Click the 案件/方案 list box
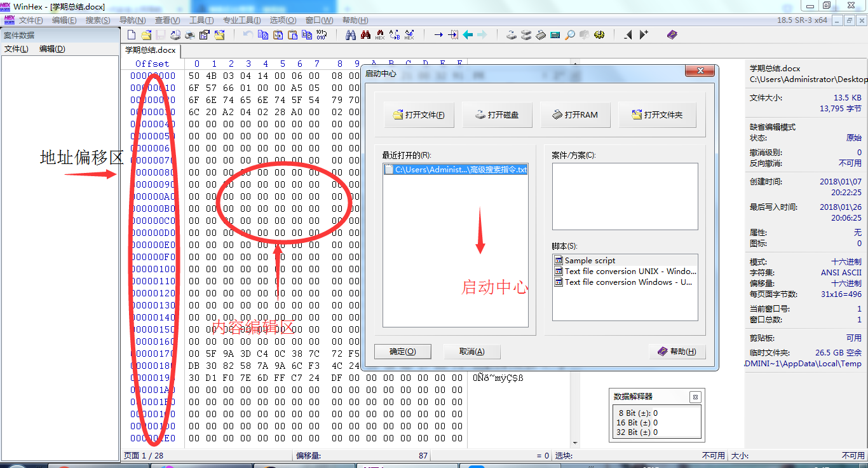 (625, 196)
